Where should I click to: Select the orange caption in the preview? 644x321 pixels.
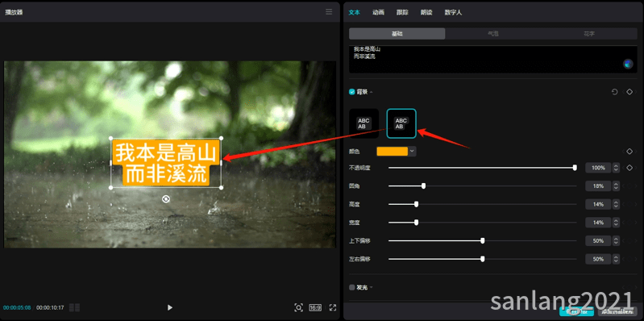(x=165, y=163)
